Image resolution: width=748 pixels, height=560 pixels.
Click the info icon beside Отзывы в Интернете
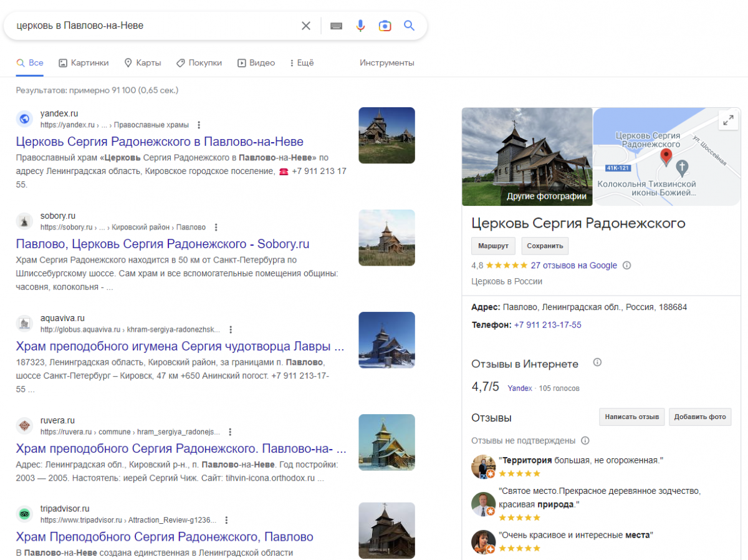tap(597, 362)
